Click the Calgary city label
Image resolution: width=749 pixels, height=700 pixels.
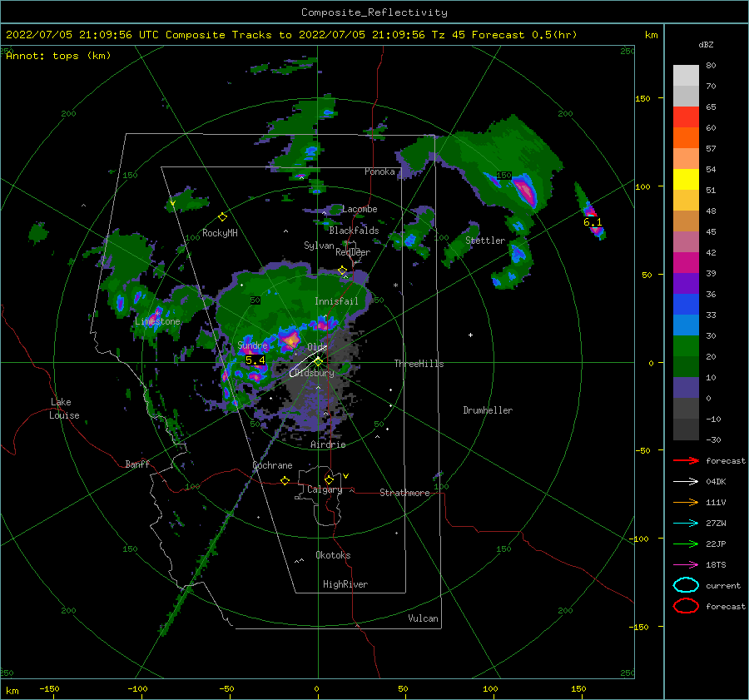click(x=325, y=489)
